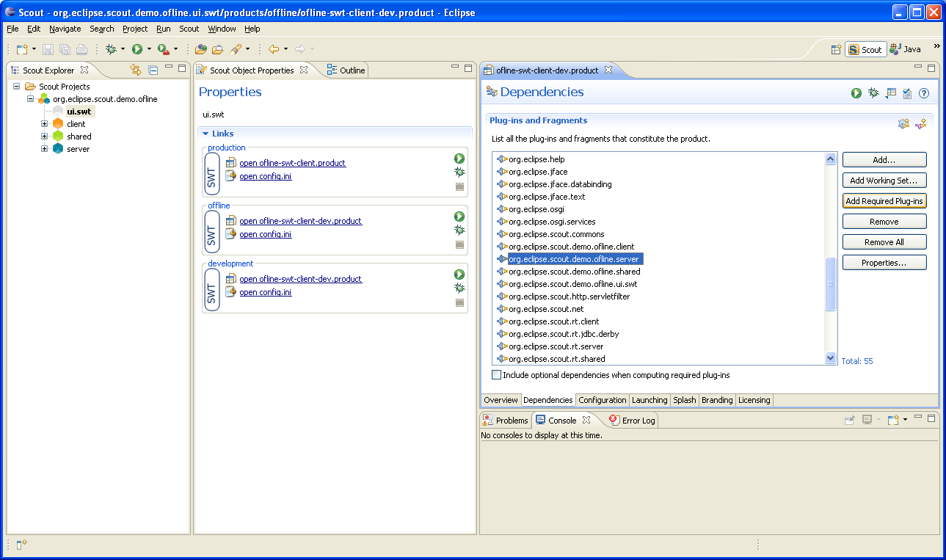The image size is (946, 560).
Task: Open the Debug toolbar dropdown arrow
Action: (123, 49)
